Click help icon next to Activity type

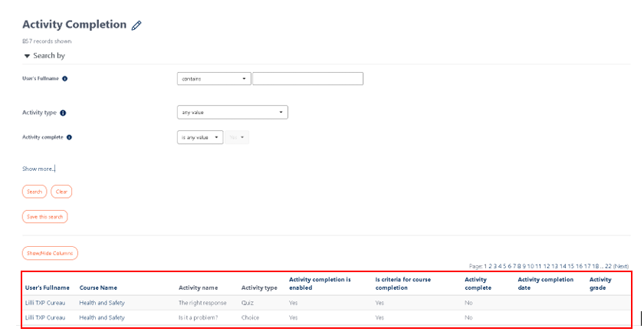[63, 113]
